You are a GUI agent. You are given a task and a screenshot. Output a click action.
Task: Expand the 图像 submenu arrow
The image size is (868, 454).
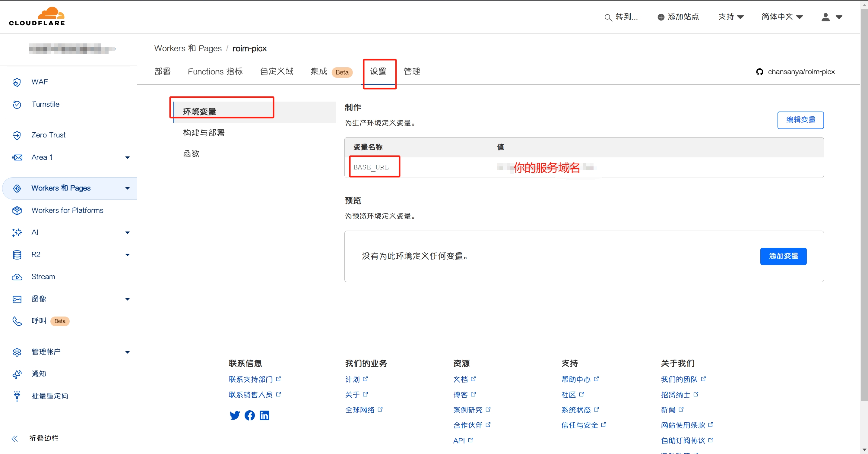127,299
